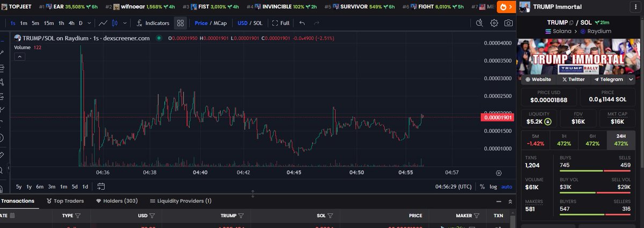This screenshot has width=644, height=228.
Task: Switch chart interval to 5m
Action: pyautogui.click(x=35, y=23)
